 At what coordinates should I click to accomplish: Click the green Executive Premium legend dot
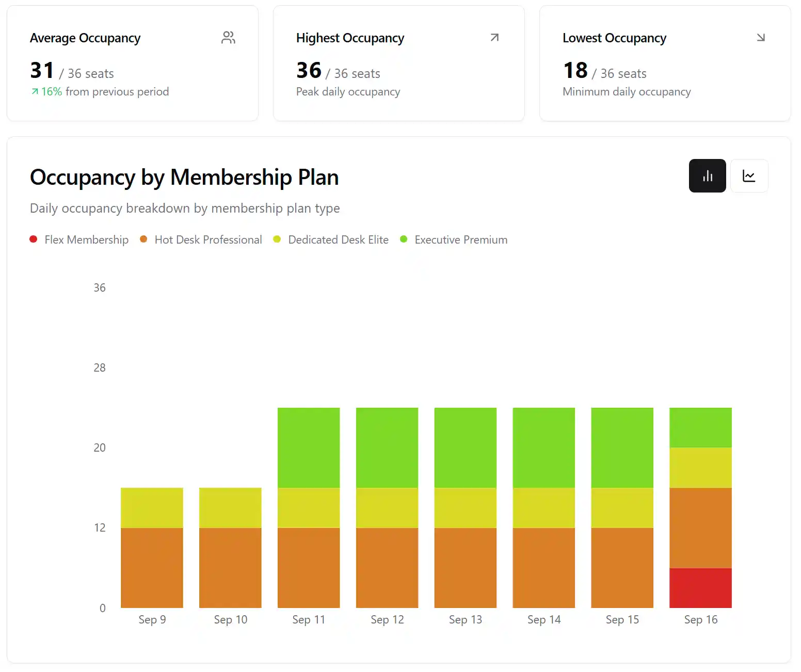tap(403, 239)
